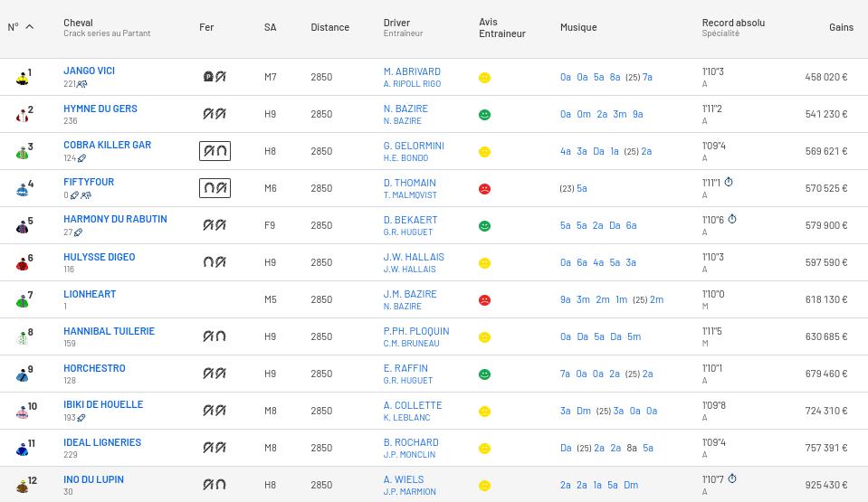This screenshot has height=502, width=868.
Task: Click the first 0a result for HANNIBAL TUILERIE
Action: coord(565,336)
